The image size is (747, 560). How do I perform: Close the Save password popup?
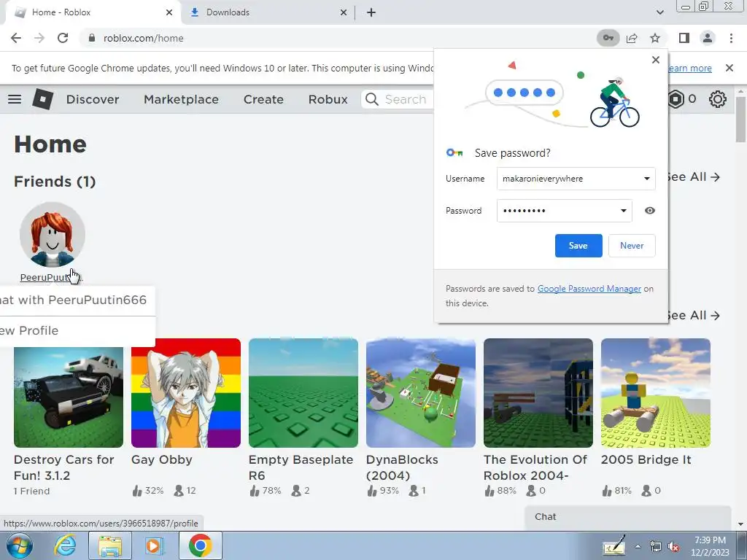(x=656, y=60)
